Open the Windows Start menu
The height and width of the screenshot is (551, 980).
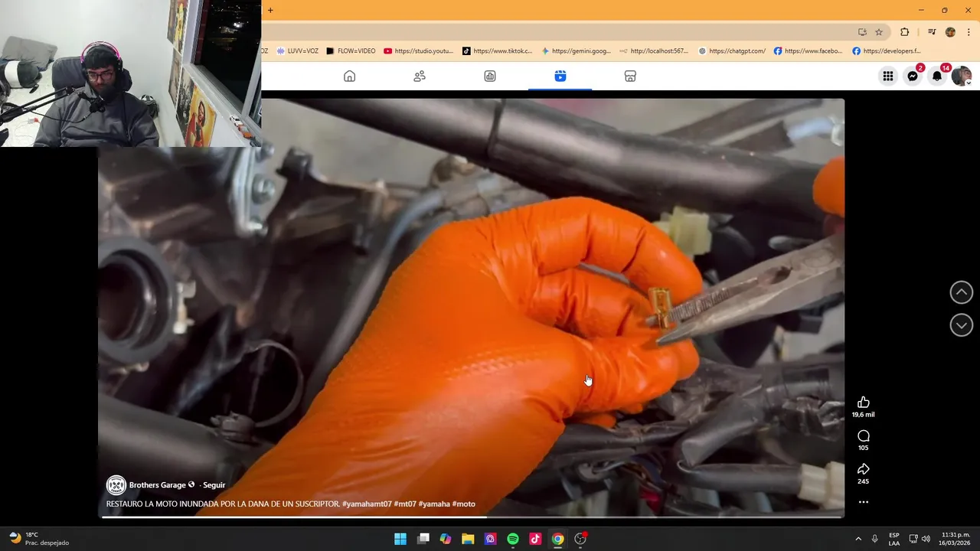coord(400,539)
